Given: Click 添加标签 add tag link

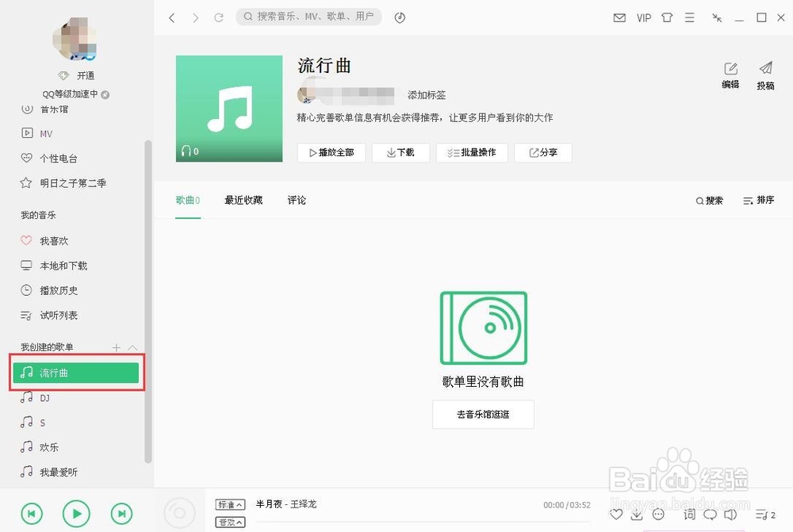Looking at the screenshot, I should pos(427,95).
